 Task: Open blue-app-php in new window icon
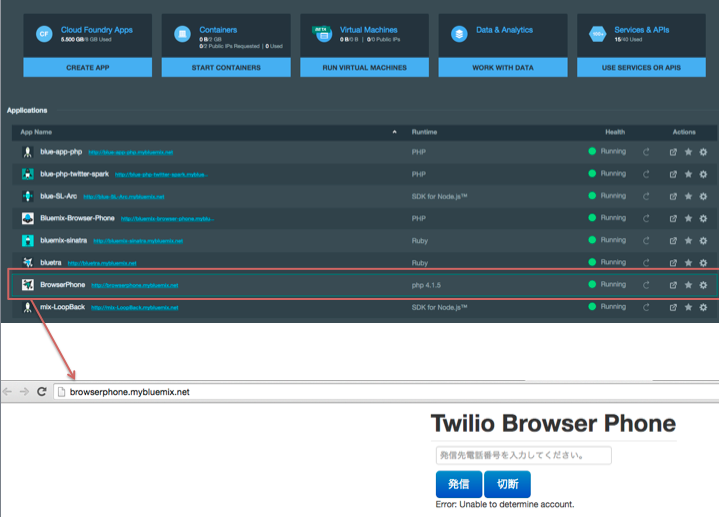click(x=673, y=152)
